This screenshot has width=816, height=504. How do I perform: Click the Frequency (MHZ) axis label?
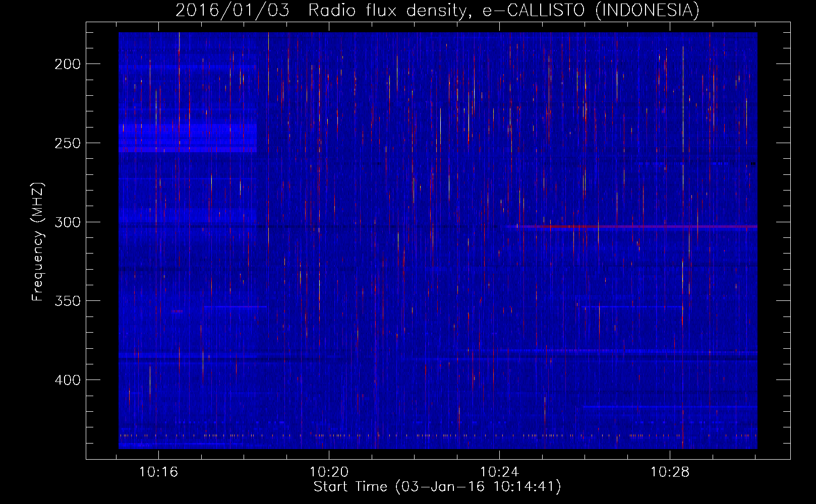coord(38,241)
